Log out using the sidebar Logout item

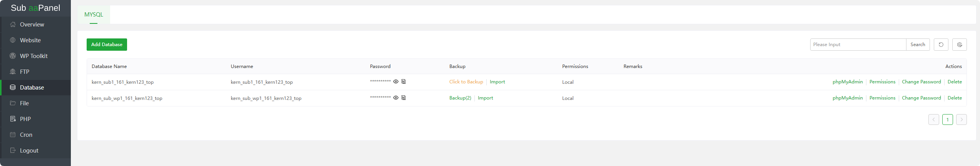click(x=29, y=151)
